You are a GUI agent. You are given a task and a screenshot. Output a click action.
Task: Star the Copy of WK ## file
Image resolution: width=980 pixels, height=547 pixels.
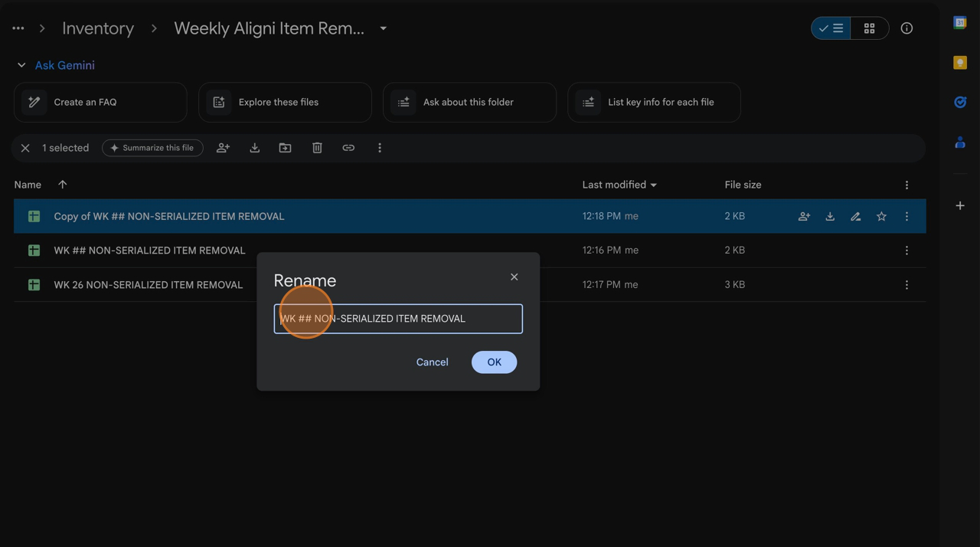pos(881,217)
